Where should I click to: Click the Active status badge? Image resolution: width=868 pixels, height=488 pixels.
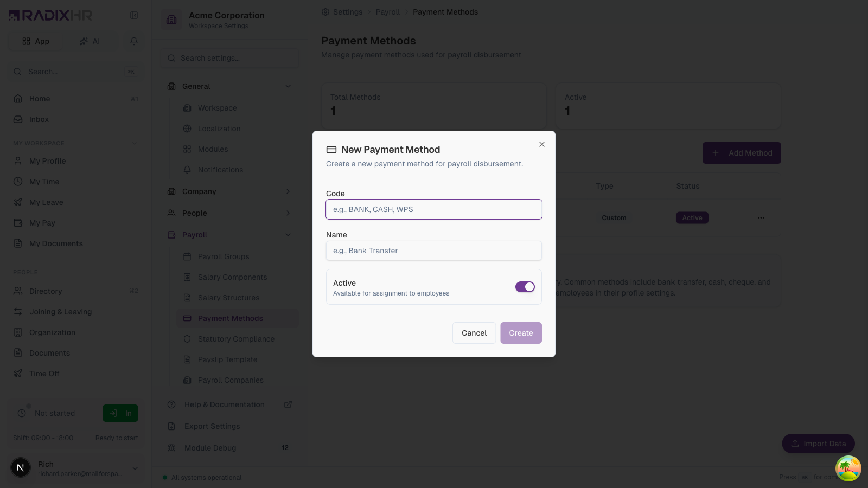(x=692, y=218)
